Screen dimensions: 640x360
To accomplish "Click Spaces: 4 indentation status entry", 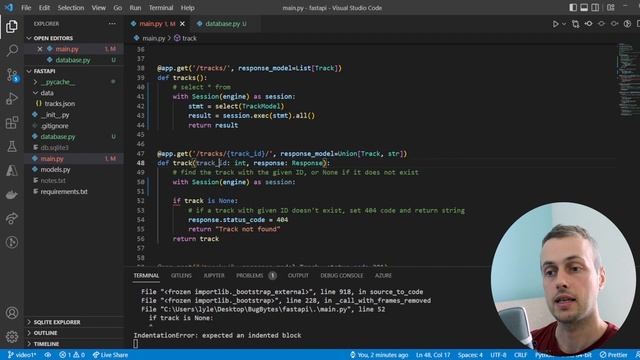I will pos(470,355).
